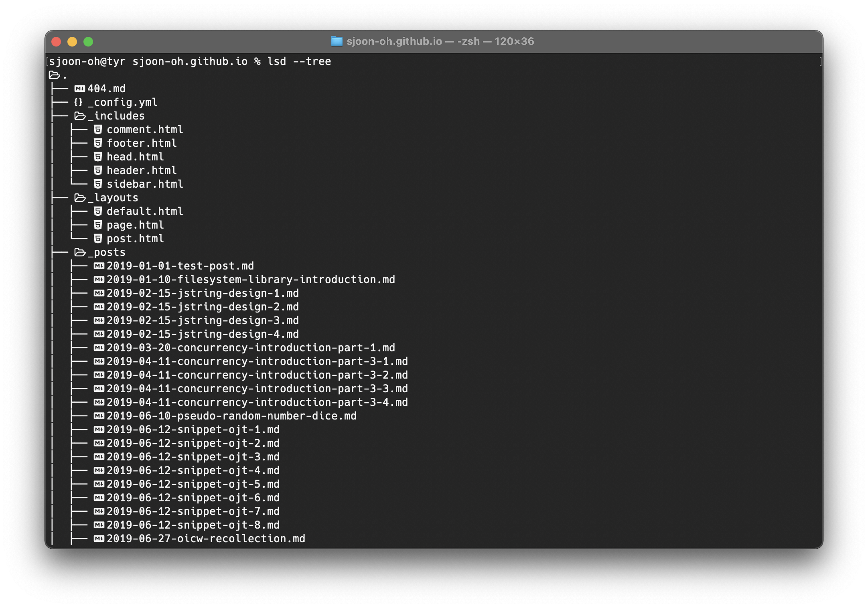The height and width of the screenshot is (608, 868).
Task: Click the post.html file name
Action: [x=136, y=239]
